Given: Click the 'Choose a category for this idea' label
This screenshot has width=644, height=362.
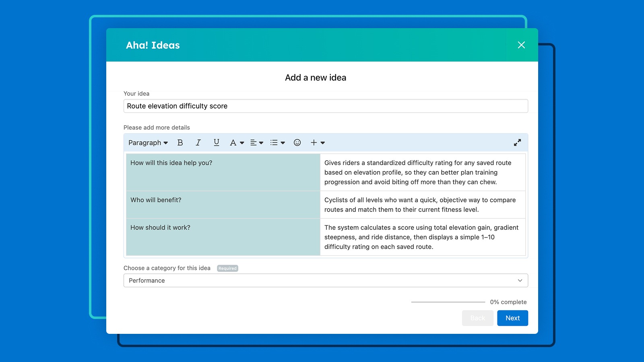Looking at the screenshot, I should (x=167, y=268).
